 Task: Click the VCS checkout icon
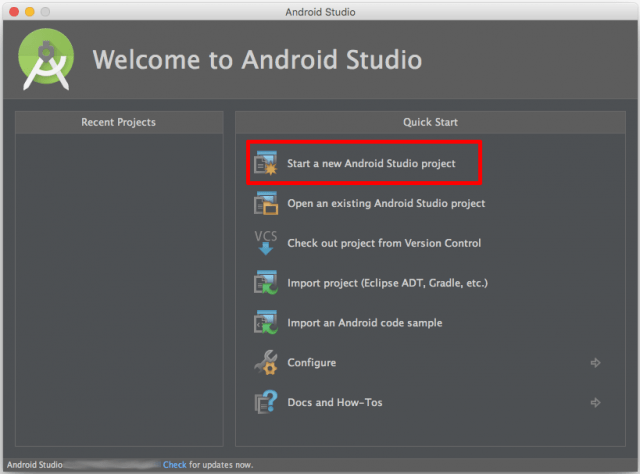(265, 243)
